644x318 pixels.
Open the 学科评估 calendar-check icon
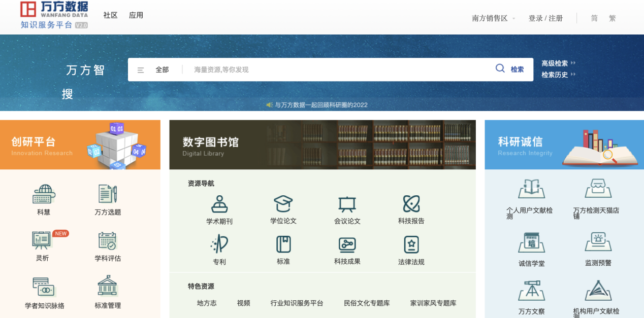(x=108, y=240)
